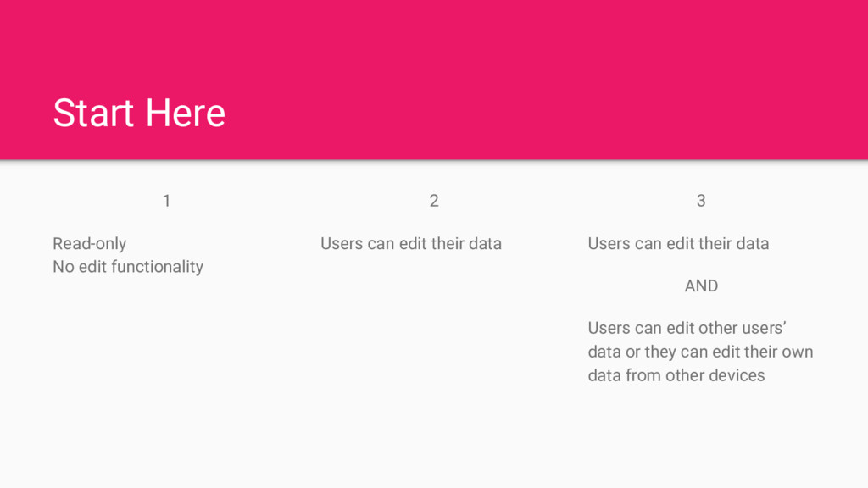Click the word 'Users' in column 2

click(341, 244)
